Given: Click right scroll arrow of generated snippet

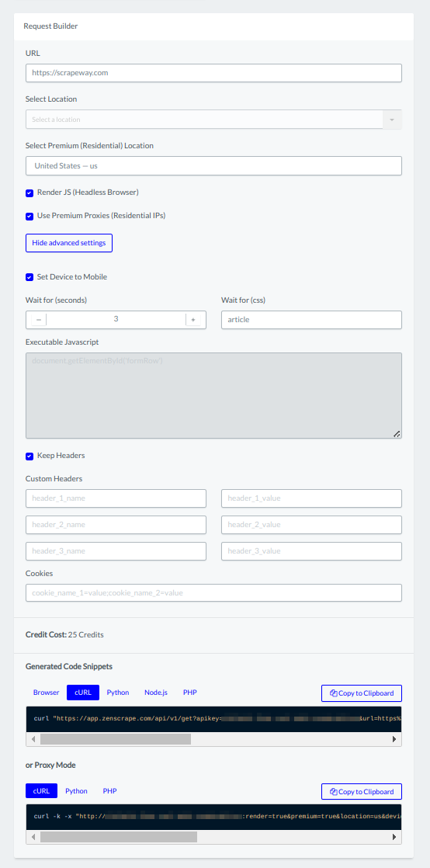Looking at the screenshot, I should tap(394, 739).
